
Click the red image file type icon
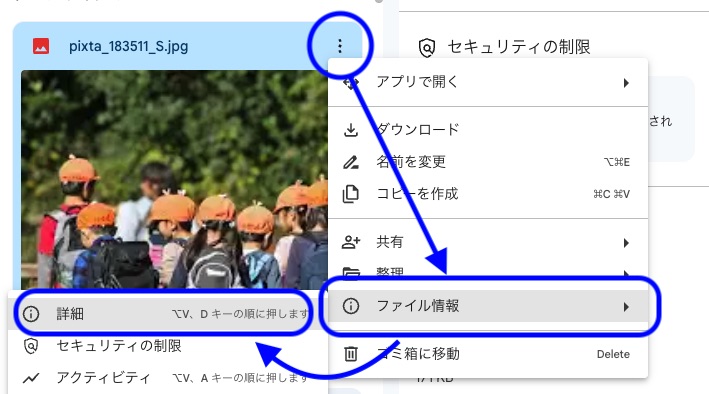click(41, 46)
